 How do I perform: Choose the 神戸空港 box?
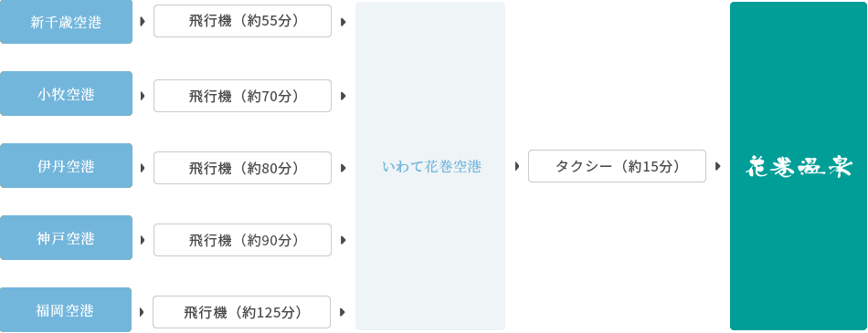pos(66,238)
